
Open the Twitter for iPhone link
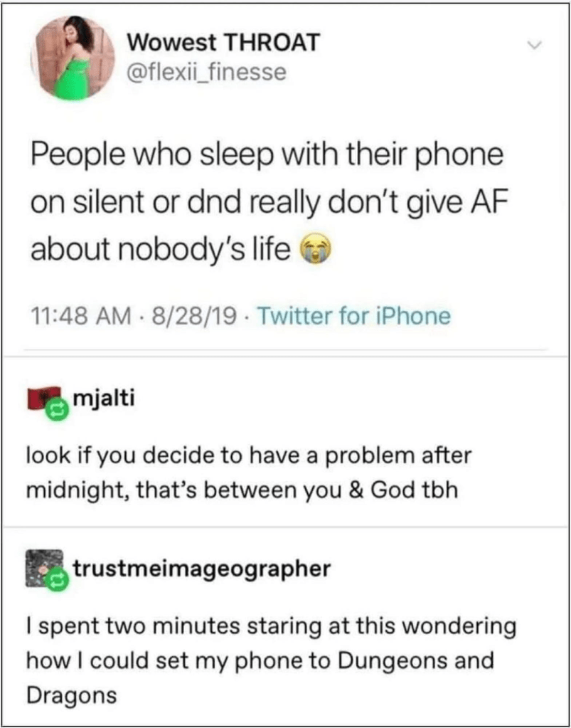pos(354,316)
